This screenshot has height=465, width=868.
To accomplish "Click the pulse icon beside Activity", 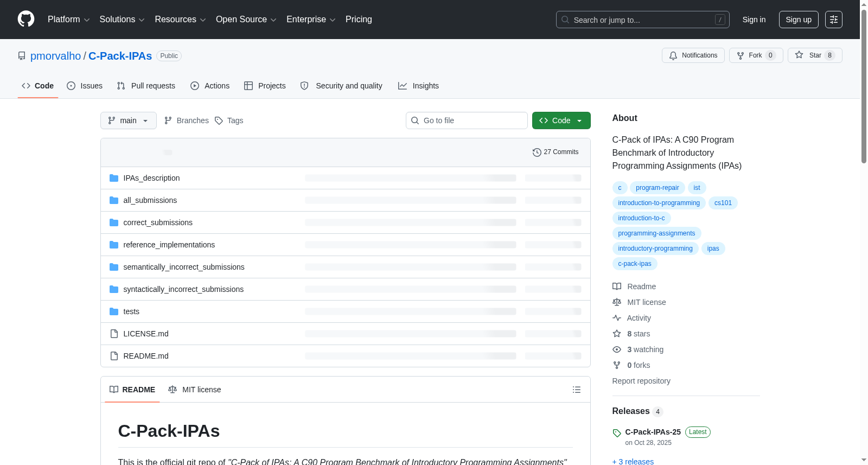I will click(x=617, y=318).
